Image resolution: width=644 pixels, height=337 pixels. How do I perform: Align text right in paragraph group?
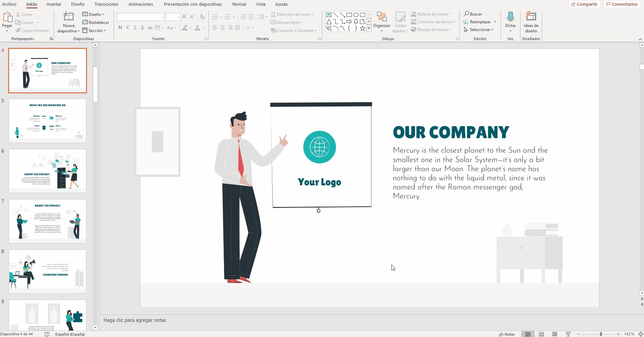coord(230,28)
